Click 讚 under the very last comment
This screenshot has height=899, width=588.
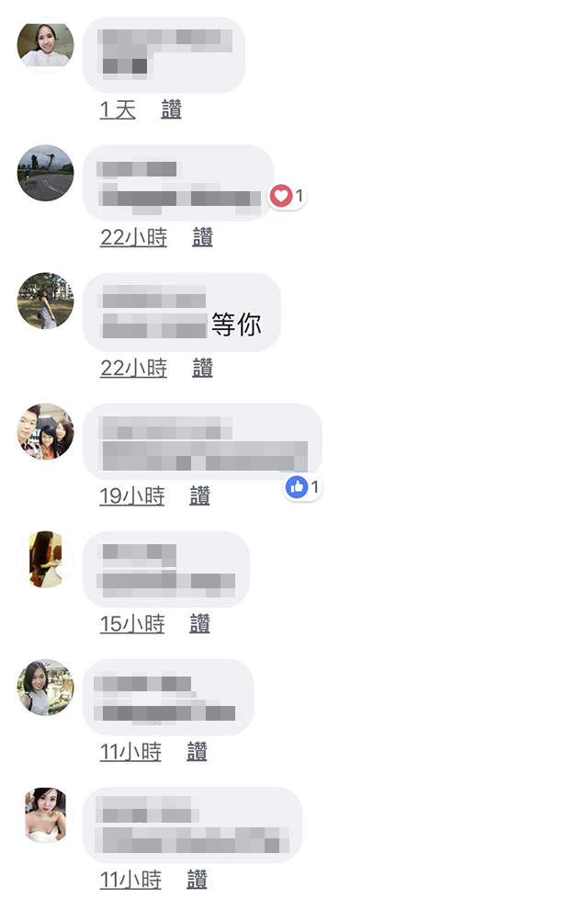[197, 880]
